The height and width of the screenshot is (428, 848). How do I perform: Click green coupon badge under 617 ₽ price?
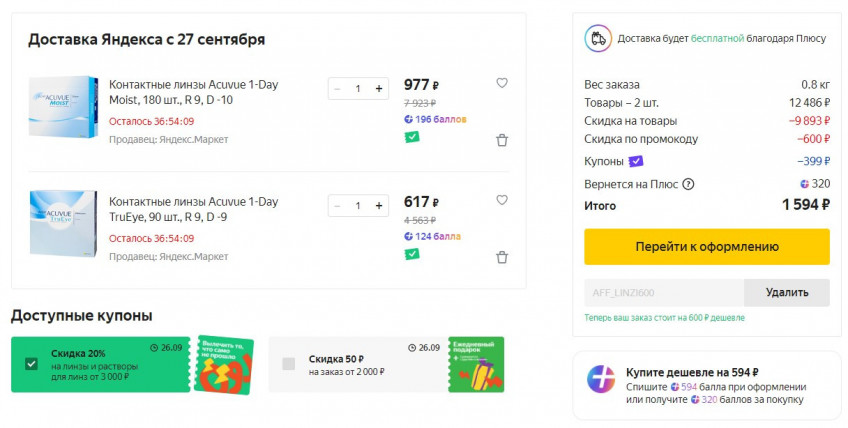point(411,254)
